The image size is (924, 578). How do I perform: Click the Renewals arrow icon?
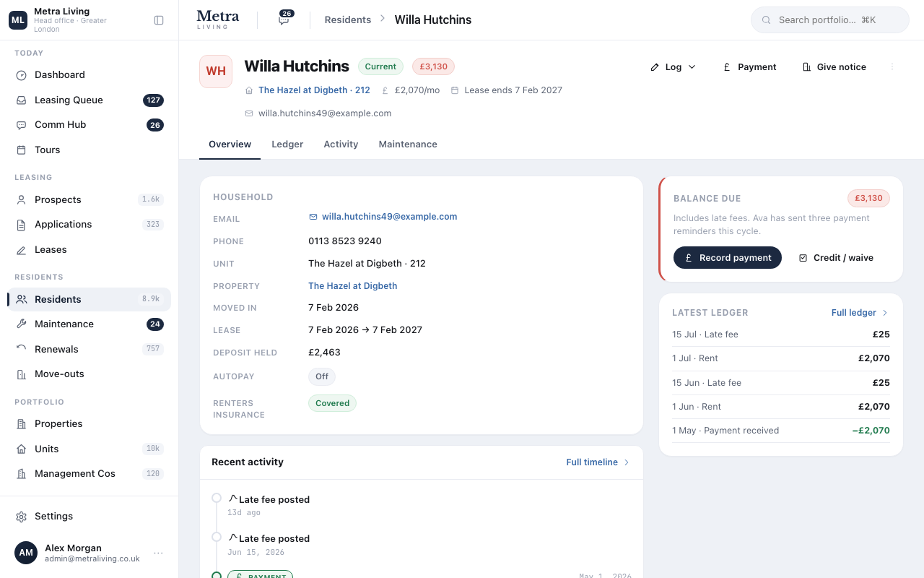[22, 350]
